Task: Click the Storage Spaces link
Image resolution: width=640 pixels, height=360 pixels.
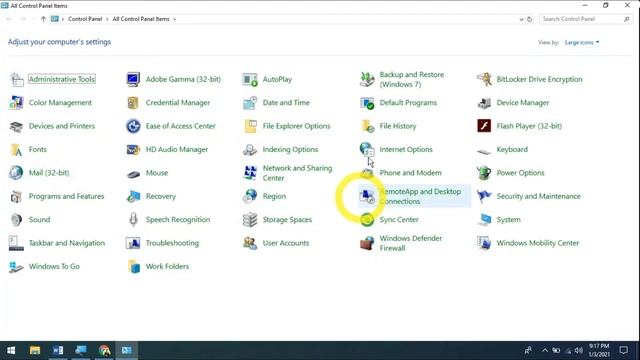Action: coord(287,220)
